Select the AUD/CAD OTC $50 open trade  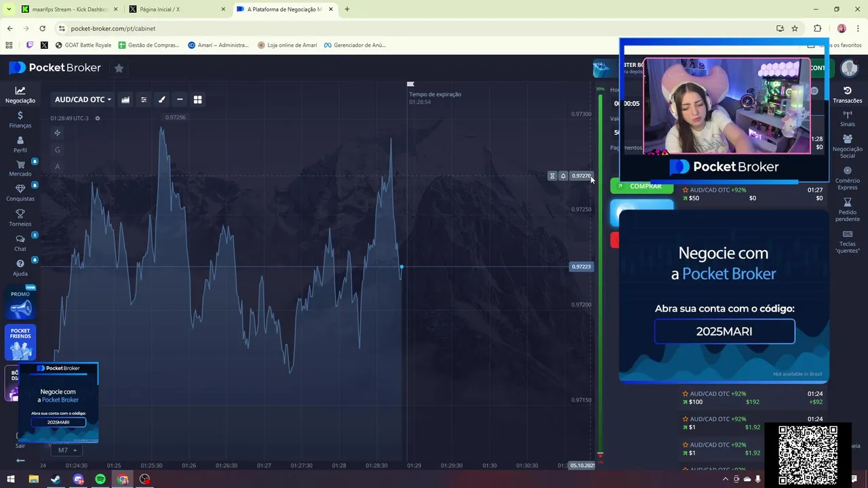[x=753, y=195]
